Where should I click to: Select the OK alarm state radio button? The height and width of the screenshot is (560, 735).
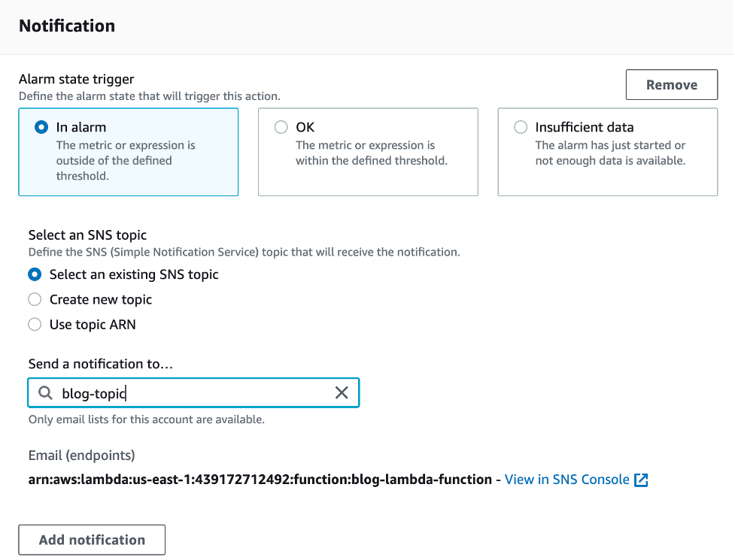[281, 126]
